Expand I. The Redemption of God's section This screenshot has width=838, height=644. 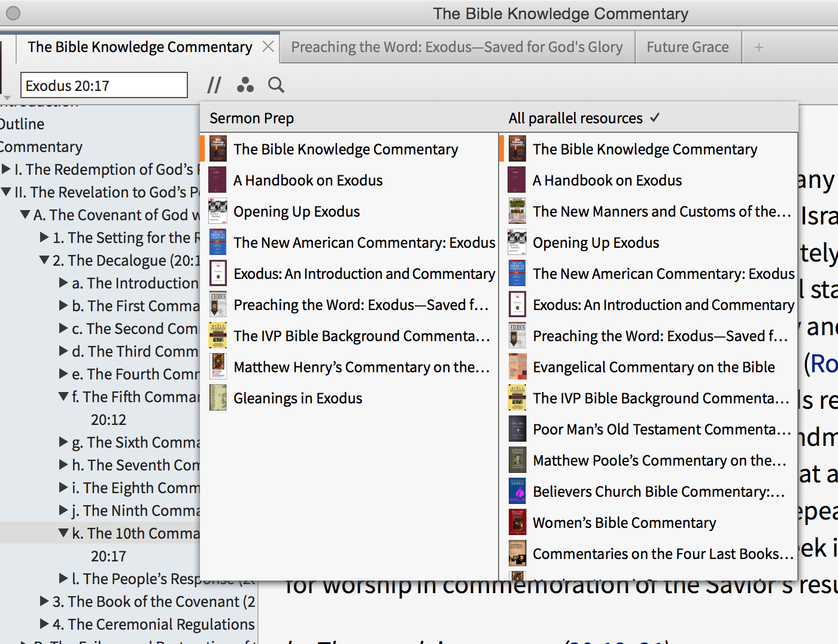6,169
